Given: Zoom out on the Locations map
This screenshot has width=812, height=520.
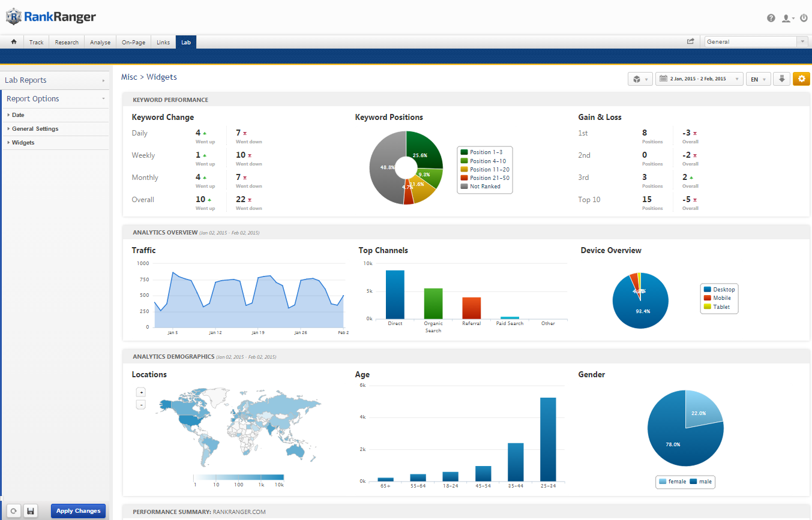Looking at the screenshot, I should coord(141,405).
